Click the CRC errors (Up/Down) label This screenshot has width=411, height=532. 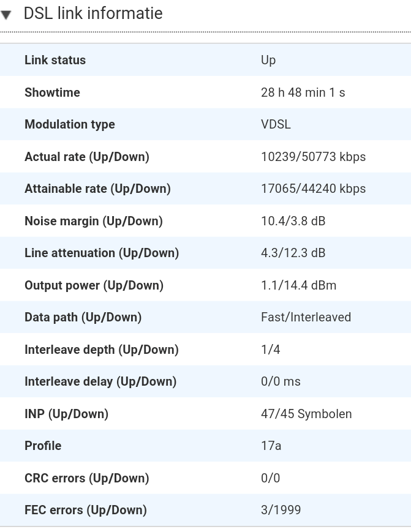pos(87,478)
